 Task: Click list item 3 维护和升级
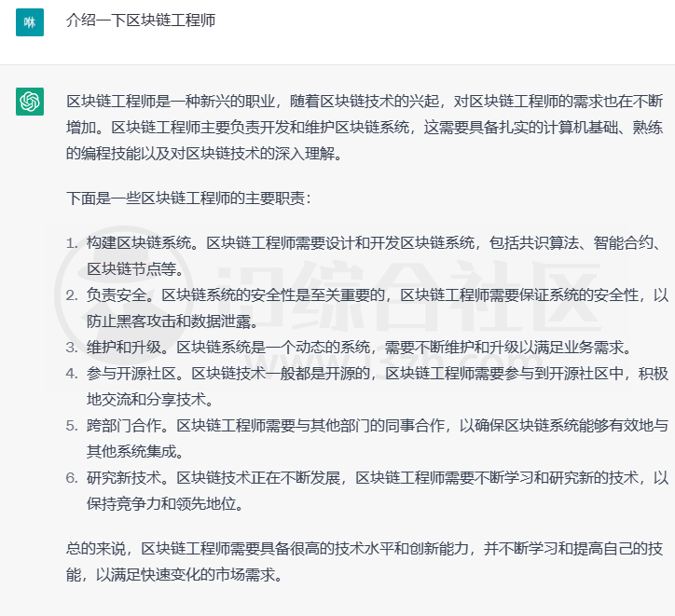point(349,348)
